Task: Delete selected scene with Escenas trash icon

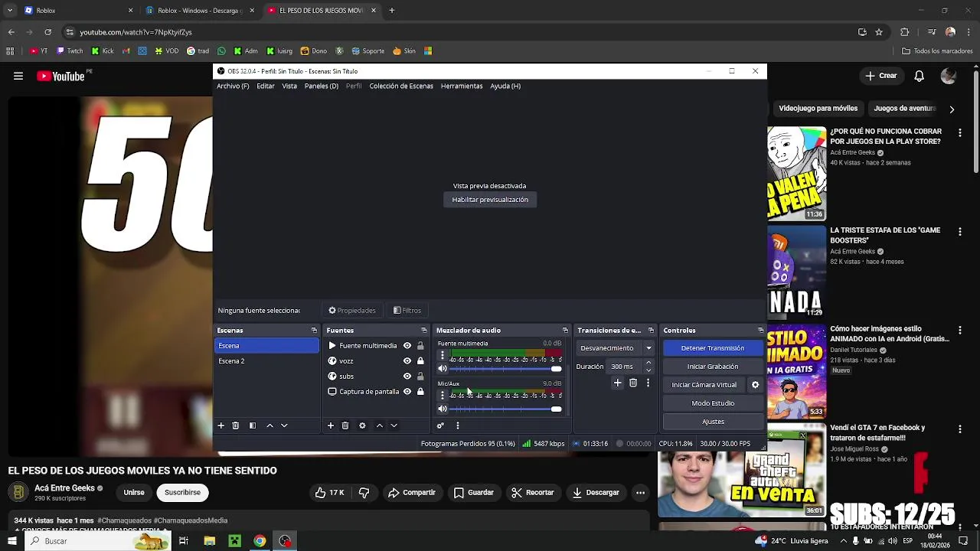Action: coord(236,425)
